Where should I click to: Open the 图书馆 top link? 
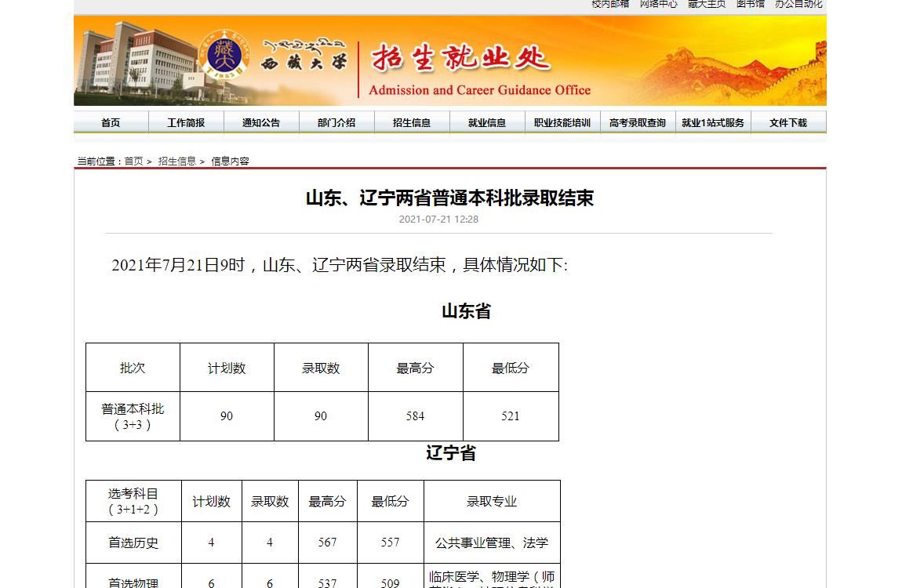[751, 4]
